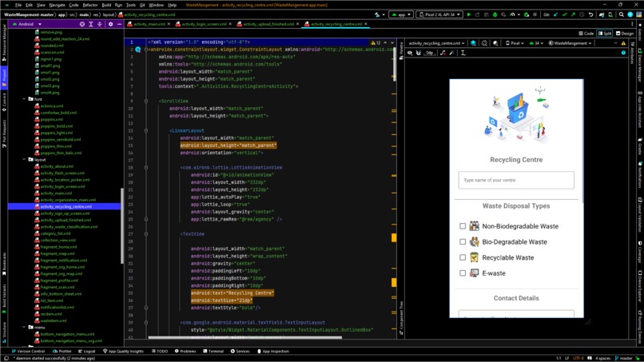This screenshot has width=644, height=362.
Task: Open the Terminal tool window
Action: click(x=214, y=351)
